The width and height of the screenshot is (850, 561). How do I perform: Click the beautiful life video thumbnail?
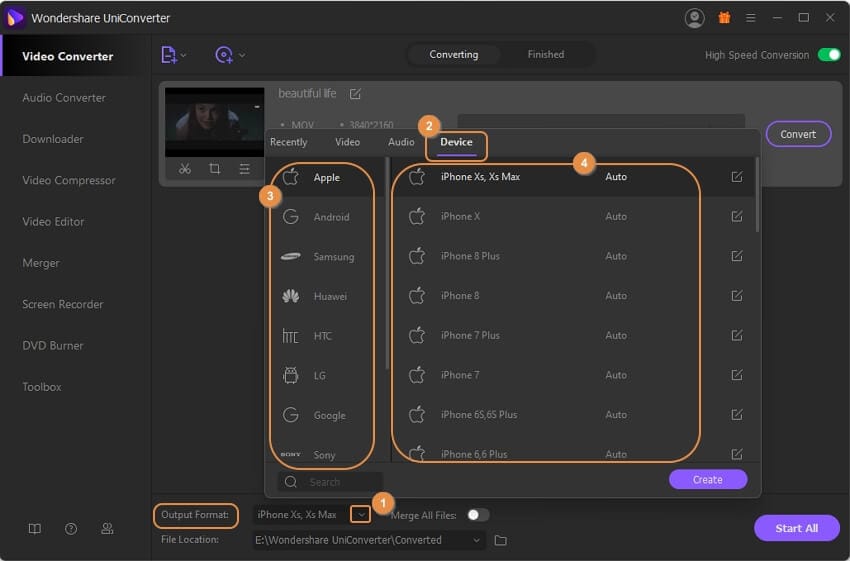(x=215, y=122)
